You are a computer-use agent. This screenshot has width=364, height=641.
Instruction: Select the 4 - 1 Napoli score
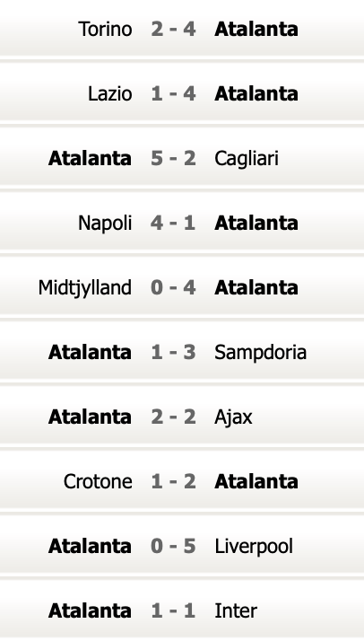click(173, 224)
